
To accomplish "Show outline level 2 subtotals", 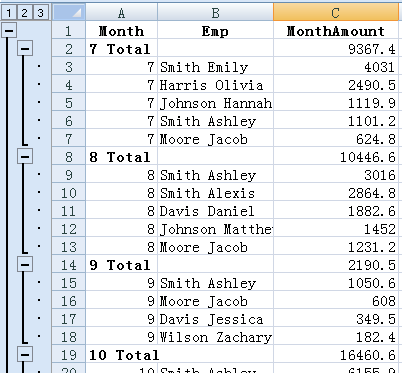I will [25, 13].
